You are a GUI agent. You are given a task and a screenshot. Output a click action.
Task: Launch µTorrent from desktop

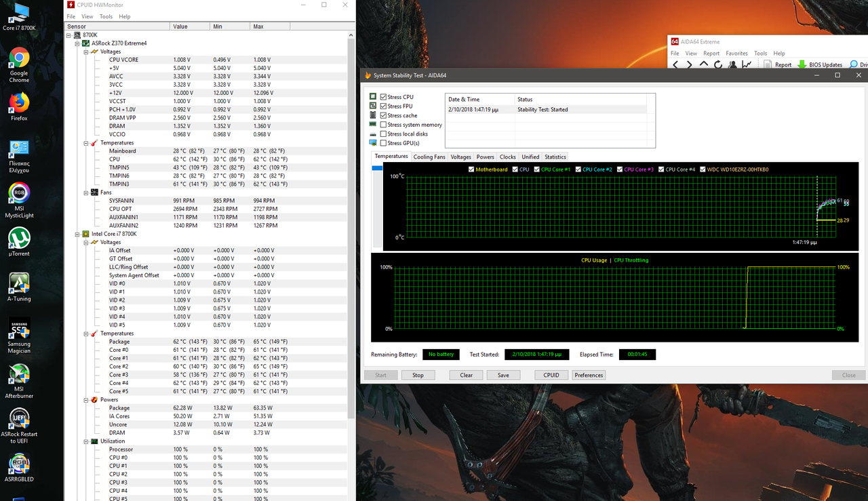point(19,243)
